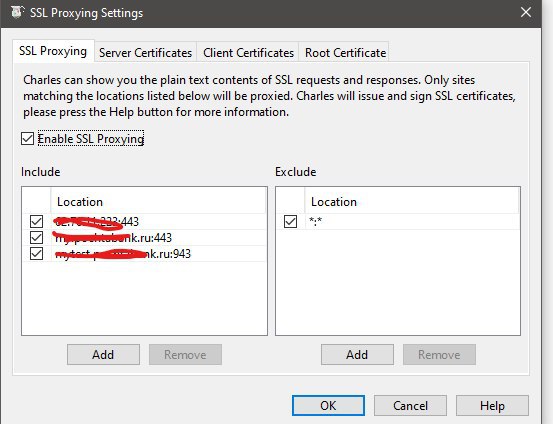This screenshot has width=553, height=424.
Task: Switch to the SSL Proxying tab
Action: click(53, 51)
